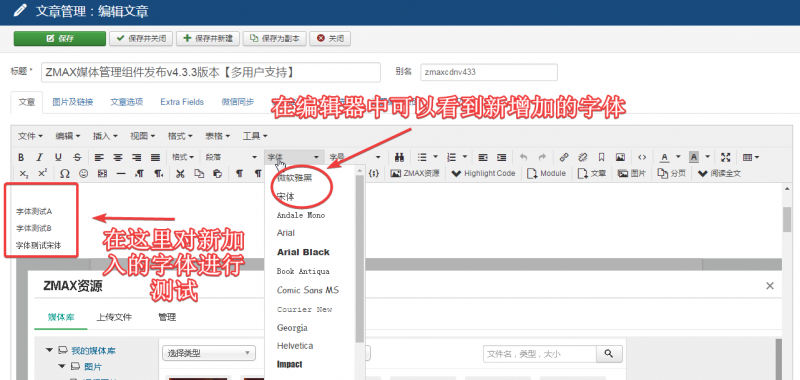
Task: Open the 选择类型 type selector
Action: (x=209, y=353)
